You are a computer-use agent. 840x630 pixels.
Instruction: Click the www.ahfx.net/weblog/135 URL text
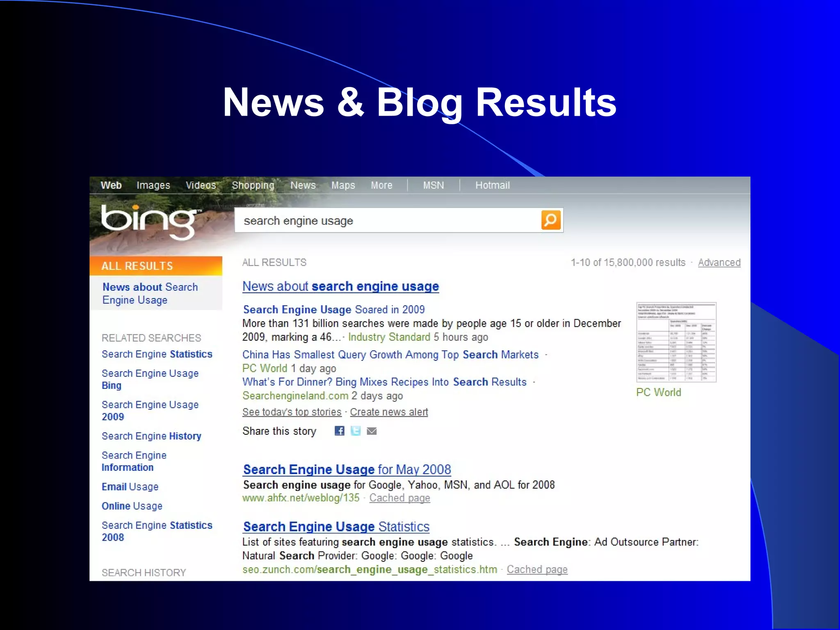tap(301, 498)
